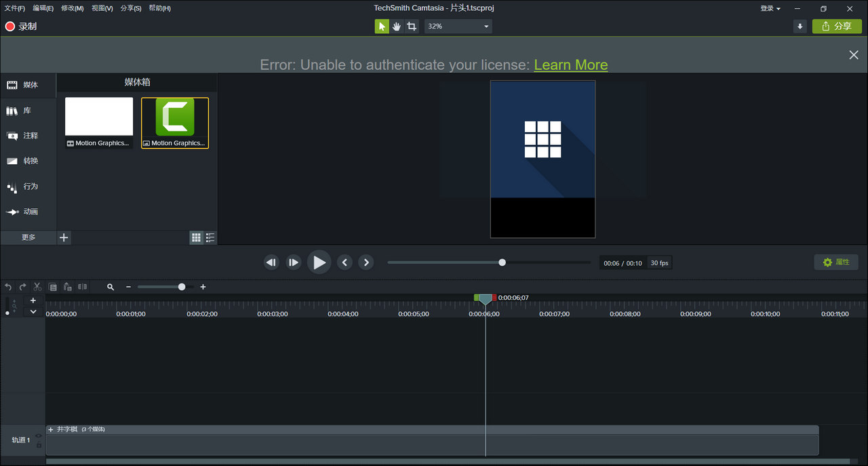Viewport: 868px width, 466px height.
Task: Click the download arrow icon near Share
Action: coord(800,26)
